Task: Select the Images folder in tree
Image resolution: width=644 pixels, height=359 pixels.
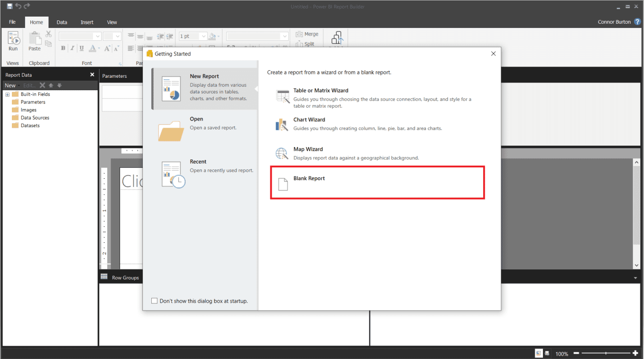Action: tap(25, 110)
